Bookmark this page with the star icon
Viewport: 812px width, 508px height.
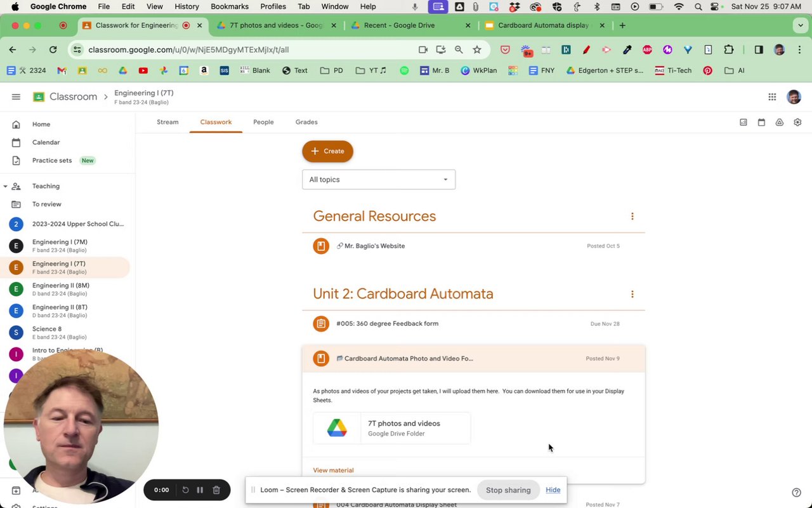click(x=477, y=50)
